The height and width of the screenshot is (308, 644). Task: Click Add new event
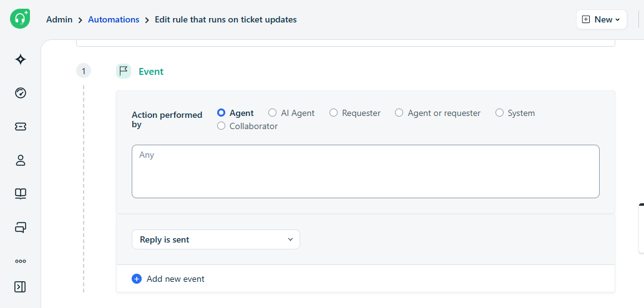[175, 279]
